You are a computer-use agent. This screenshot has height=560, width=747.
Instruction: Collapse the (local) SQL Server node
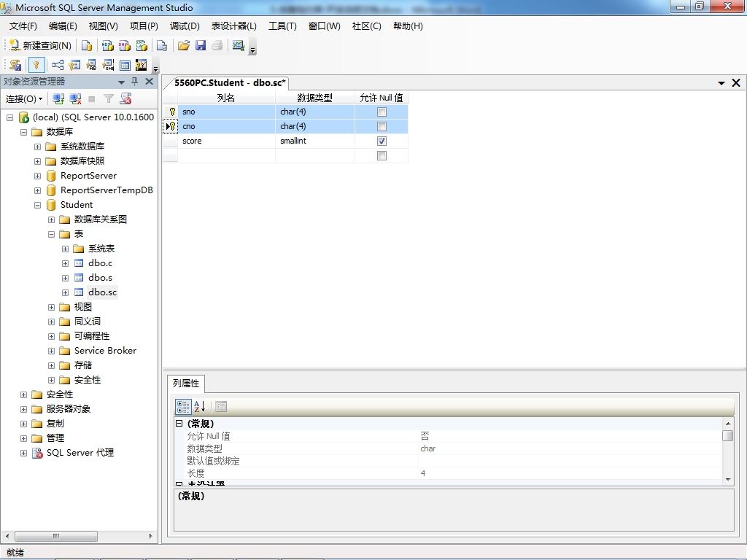click(x=9, y=117)
